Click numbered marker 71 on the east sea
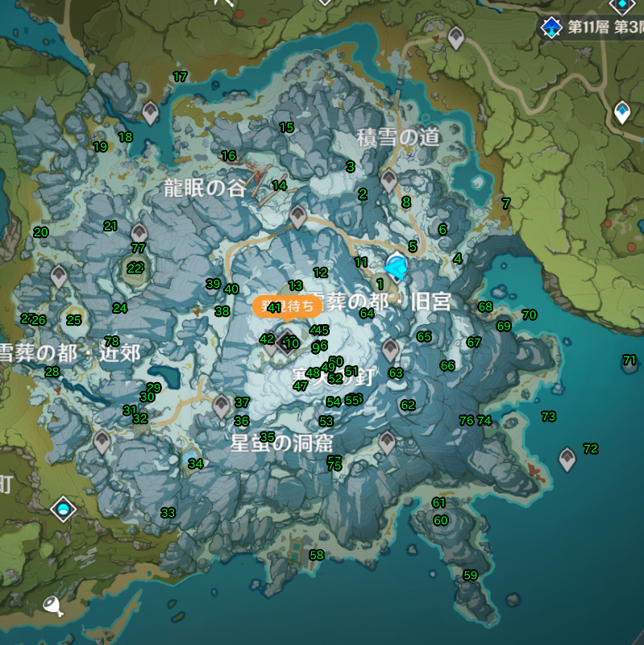 point(629,360)
